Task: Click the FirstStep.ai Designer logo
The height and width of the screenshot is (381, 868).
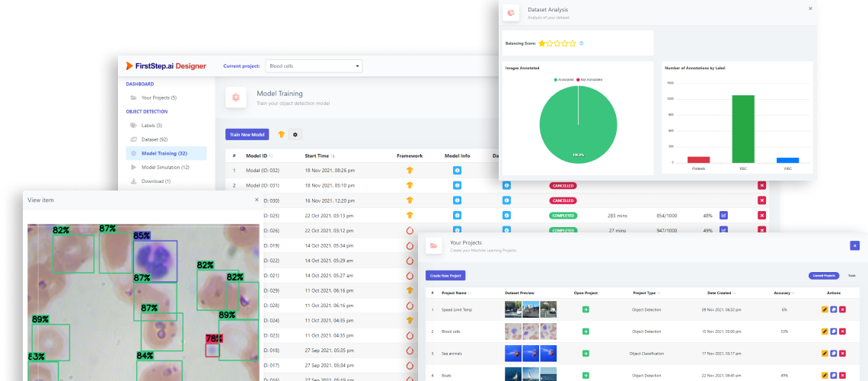Action: coord(166,66)
